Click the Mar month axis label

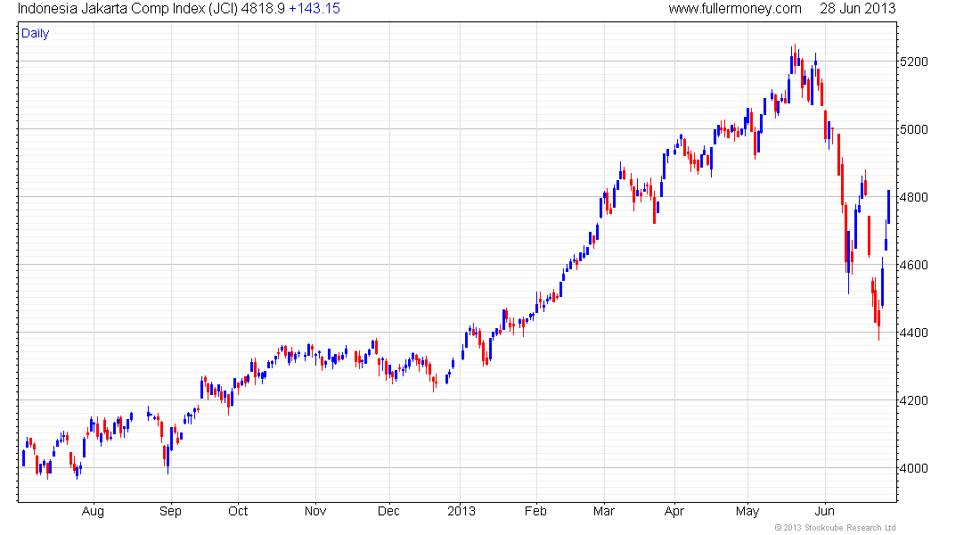tap(604, 511)
